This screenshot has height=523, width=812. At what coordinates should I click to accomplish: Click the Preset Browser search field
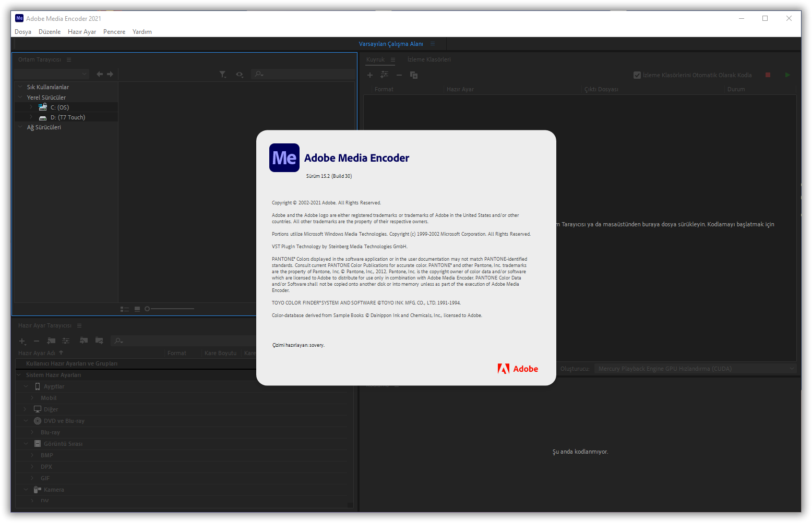point(183,341)
